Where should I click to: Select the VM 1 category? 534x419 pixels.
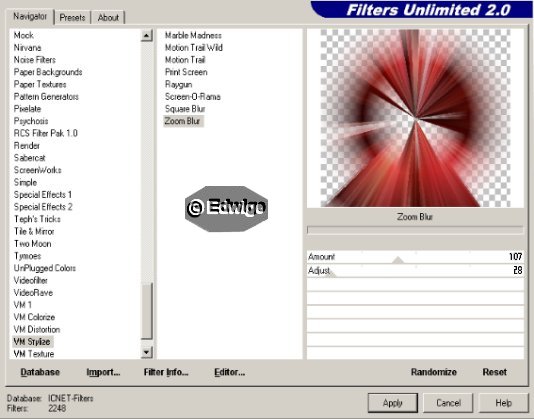tap(22, 305)
